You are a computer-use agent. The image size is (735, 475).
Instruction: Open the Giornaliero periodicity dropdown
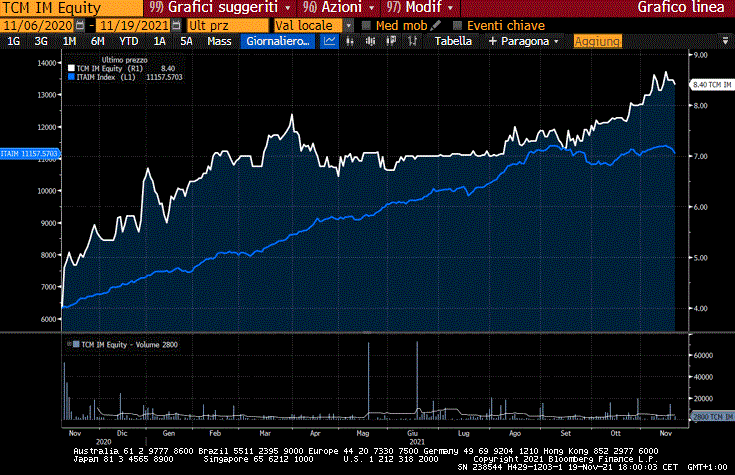278,41
